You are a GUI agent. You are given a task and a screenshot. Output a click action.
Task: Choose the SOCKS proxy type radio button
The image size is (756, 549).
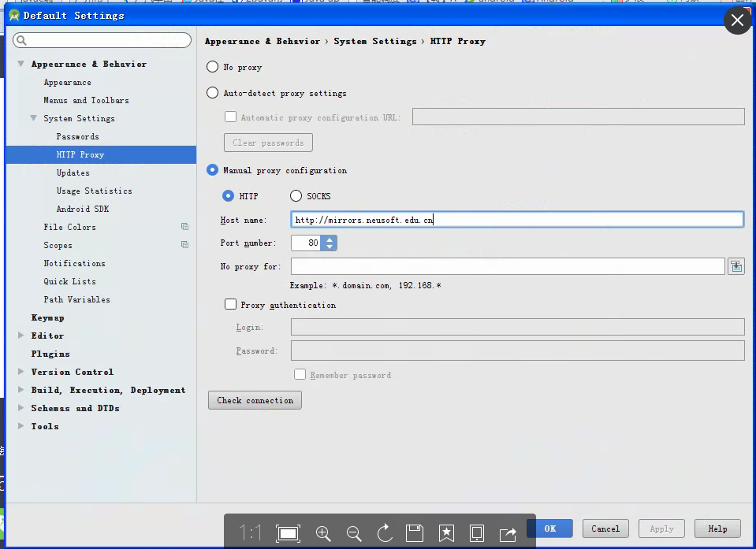[x=296, y=196]
